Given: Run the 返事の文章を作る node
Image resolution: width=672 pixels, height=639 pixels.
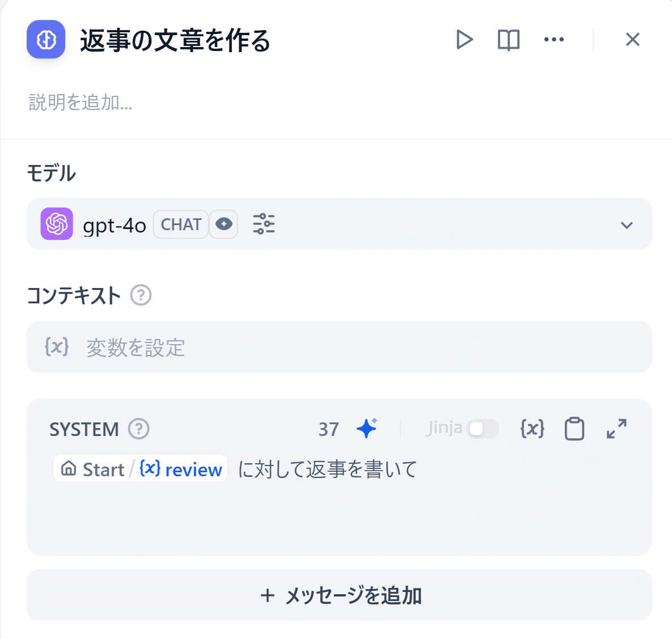Looking at the screenshot, I should 464,39.
